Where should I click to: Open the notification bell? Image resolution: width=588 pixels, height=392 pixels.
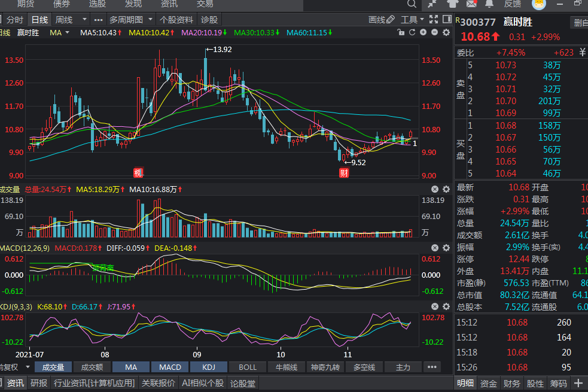point(489,4)
